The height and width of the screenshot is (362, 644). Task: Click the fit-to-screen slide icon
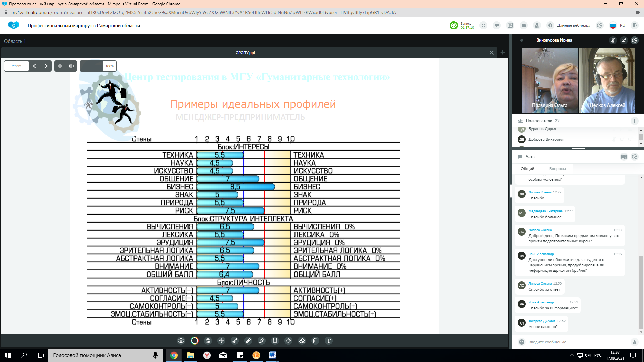(60, 66)
